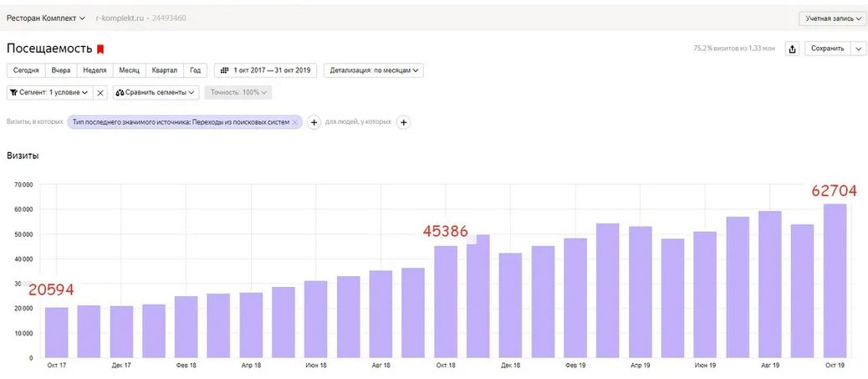Click the r-komplekt.ru site link
This screenshot has height=379, width=868.
(120, 18)
